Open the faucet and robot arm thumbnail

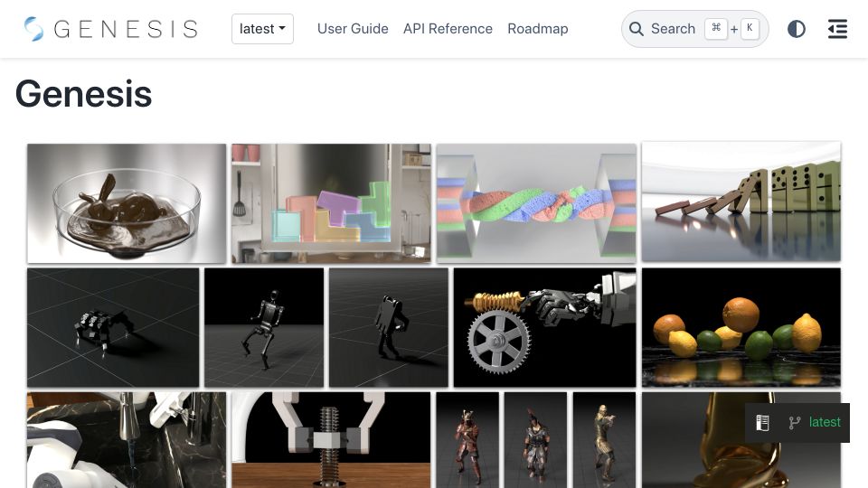point(127,440)
